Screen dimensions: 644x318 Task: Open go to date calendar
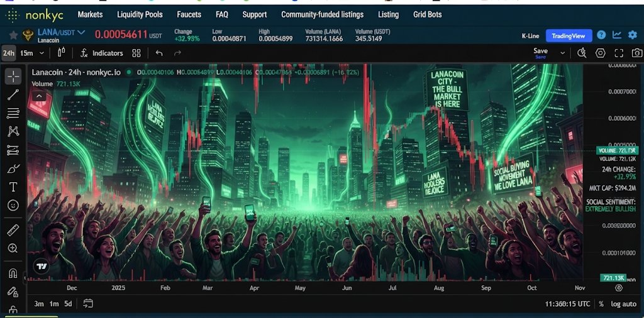[x=88, y=304]
